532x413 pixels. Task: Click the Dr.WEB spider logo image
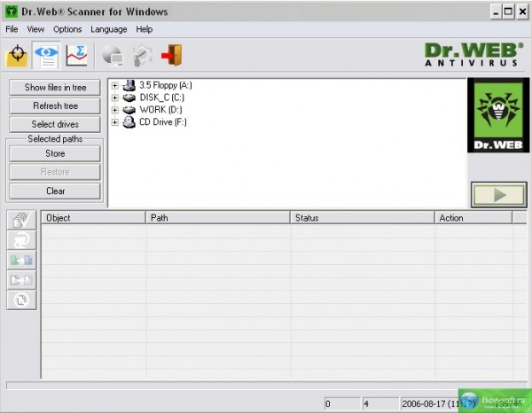coord(498,115)
